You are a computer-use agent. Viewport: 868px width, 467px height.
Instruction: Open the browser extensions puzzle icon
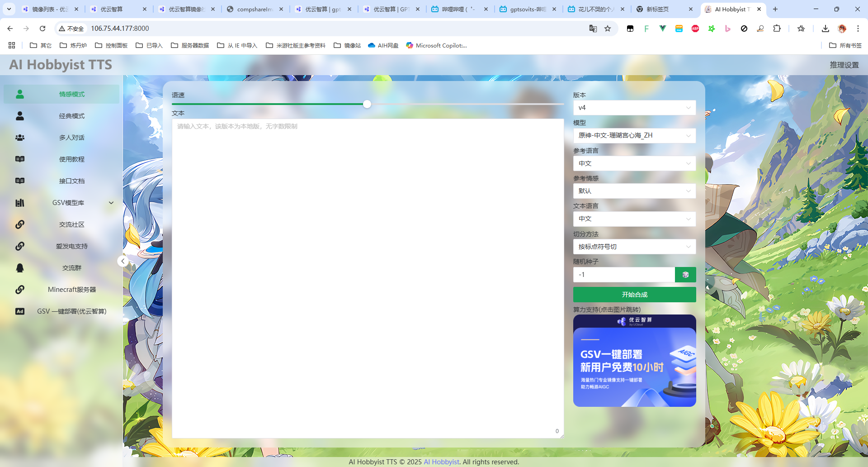(x=777, y=29)
